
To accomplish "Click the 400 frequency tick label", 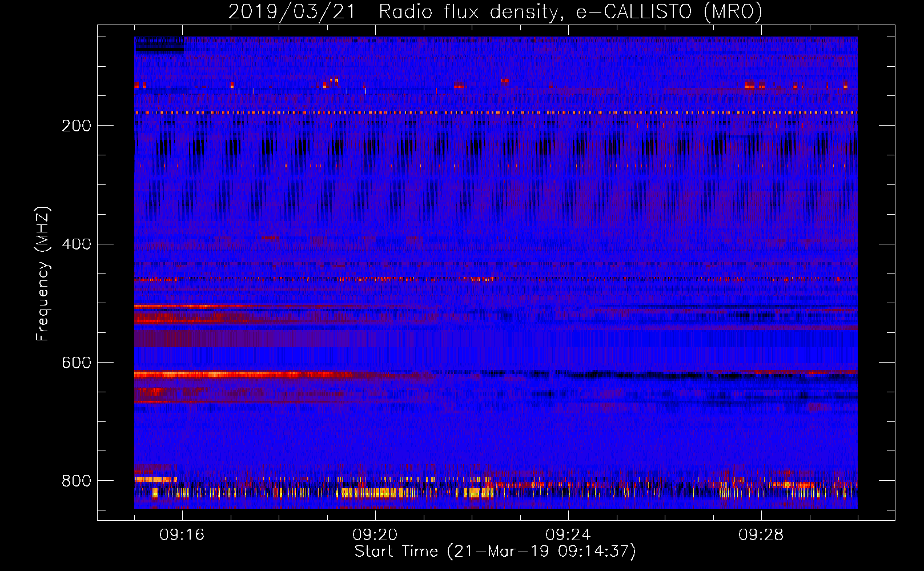I will [x=77, y=244].
